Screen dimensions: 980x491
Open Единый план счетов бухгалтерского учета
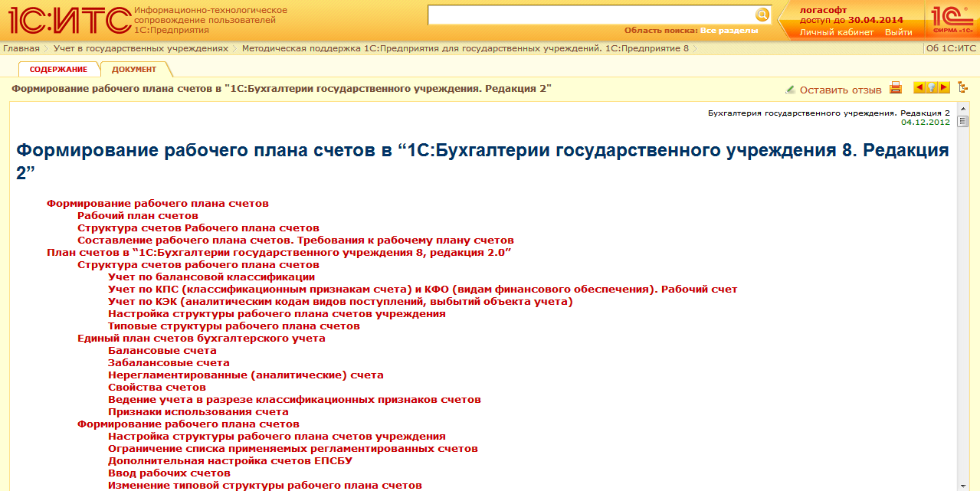click(202, 339)
